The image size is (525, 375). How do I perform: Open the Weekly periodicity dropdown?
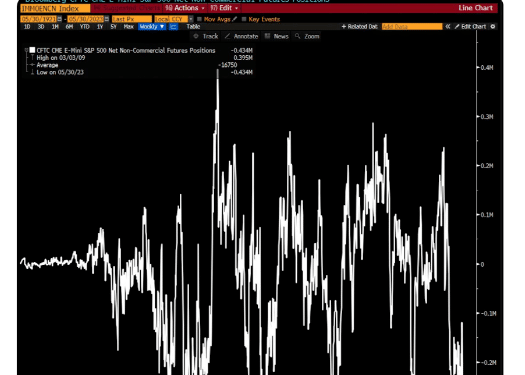(x=152, y=26)
